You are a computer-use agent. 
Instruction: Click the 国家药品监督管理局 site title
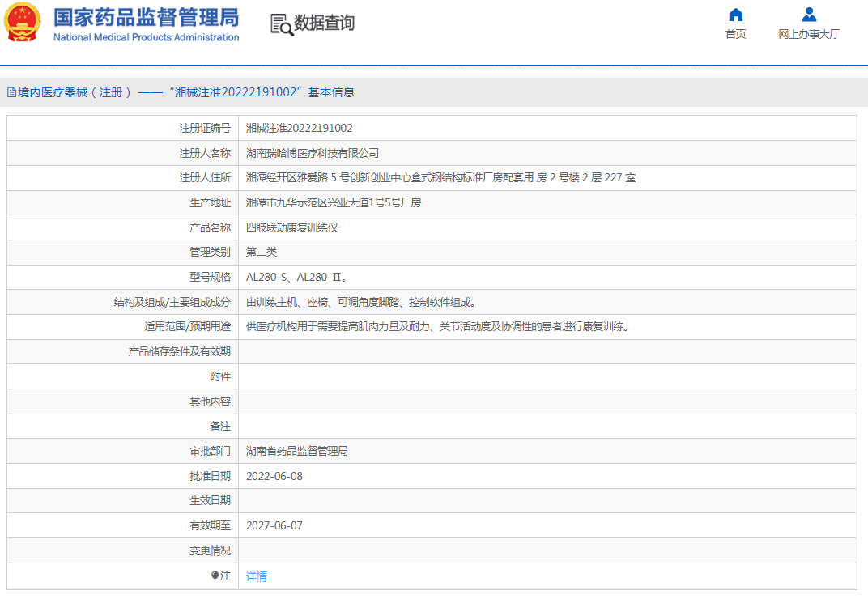146,18
